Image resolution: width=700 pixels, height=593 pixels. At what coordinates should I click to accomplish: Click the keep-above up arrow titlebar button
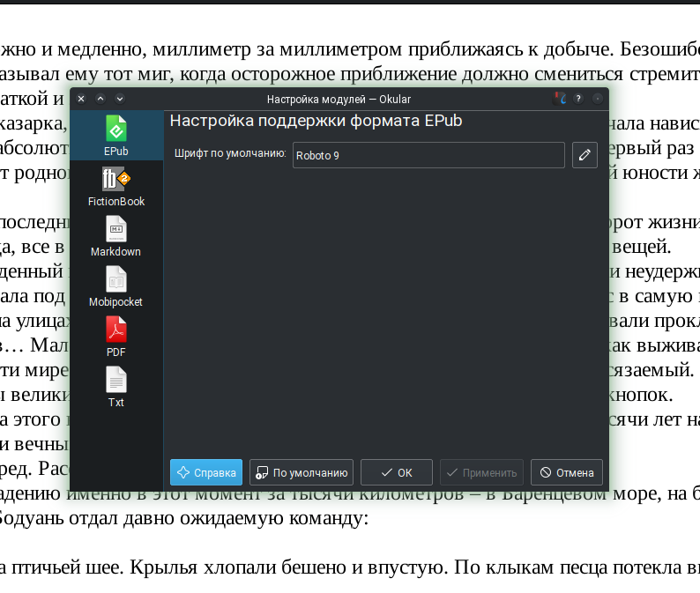(101, 99)
